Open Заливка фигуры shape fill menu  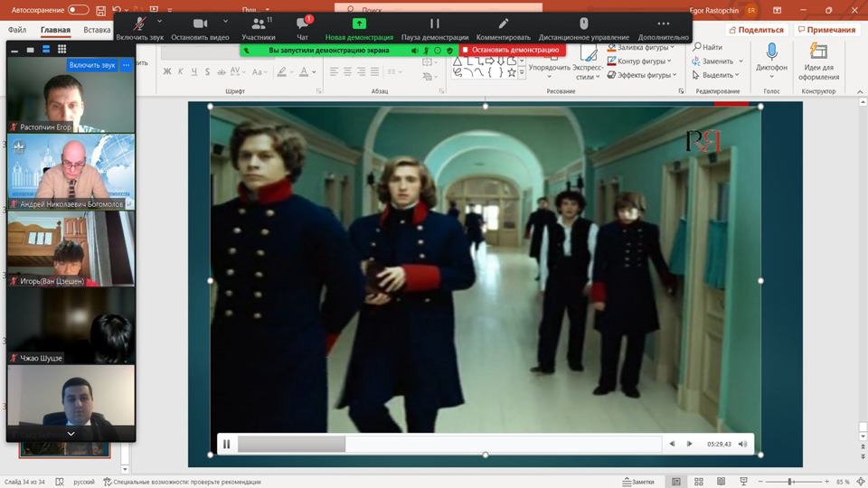point(640,48)
